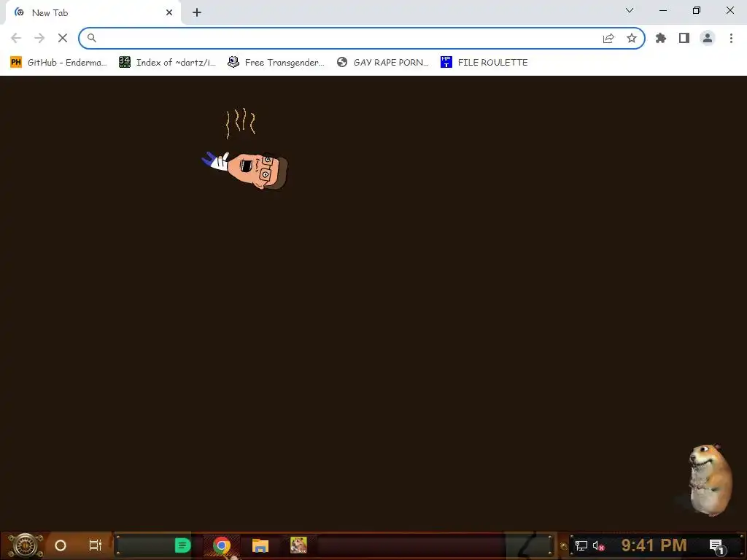Open green notes app on taskbar
The height and width of the screenshot is (560, 747).
[182, 545]
